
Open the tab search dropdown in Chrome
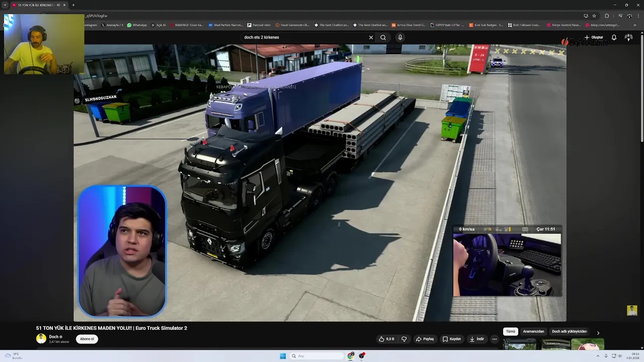[x=5, y=5]
